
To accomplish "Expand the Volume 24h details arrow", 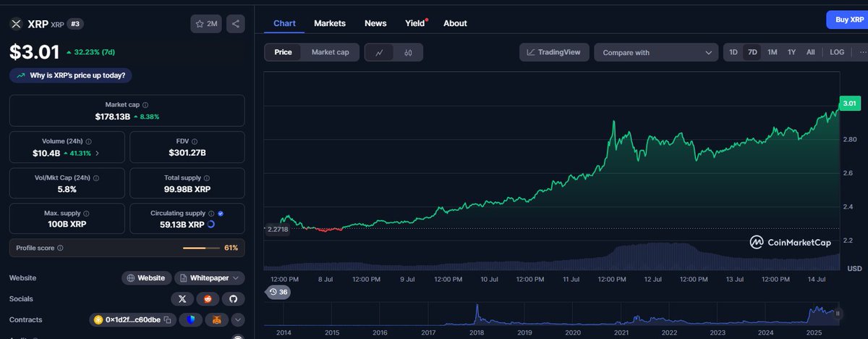I will click(98, 154).
